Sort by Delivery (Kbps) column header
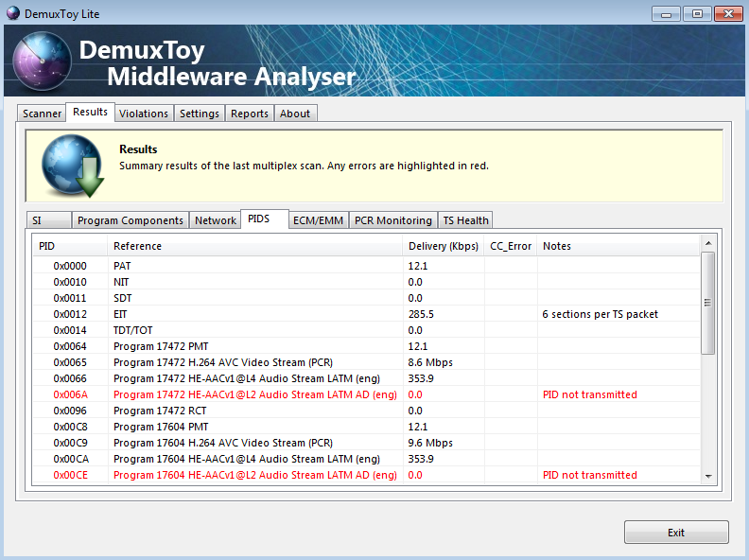 [x=444, y=246]
